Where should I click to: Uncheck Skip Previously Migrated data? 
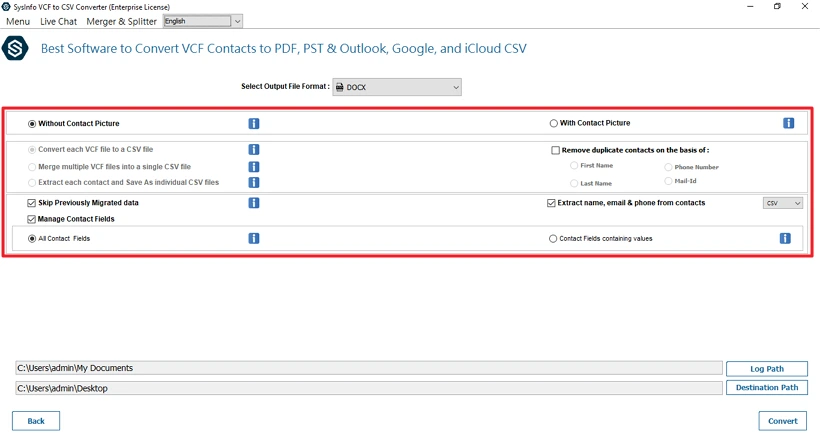pos(31,203)
